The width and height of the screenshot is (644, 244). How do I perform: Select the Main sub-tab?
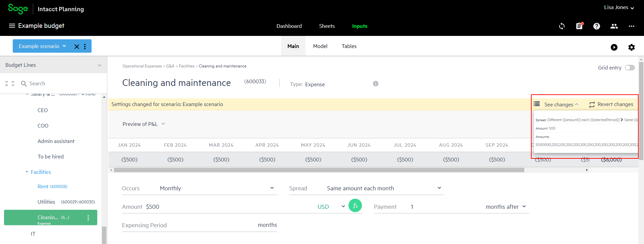[x=293, y=46]
